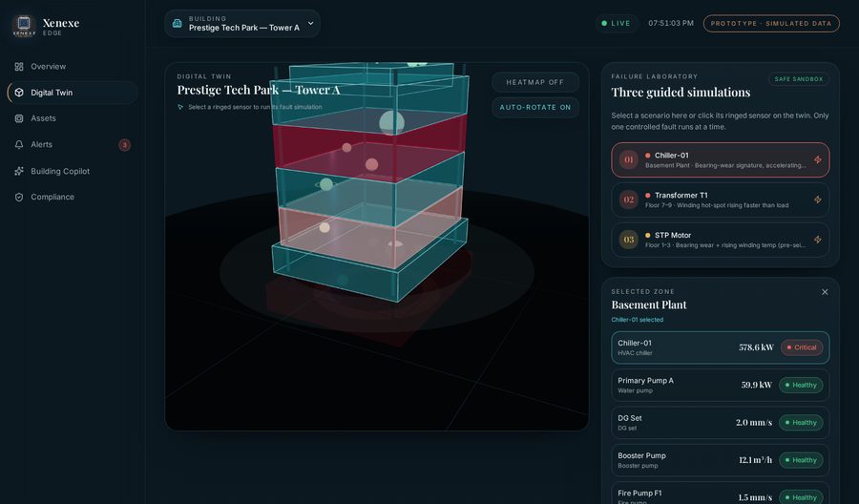Select the STP Motor simulation scenario
The image size is (859, 504).
click(721, 240)
